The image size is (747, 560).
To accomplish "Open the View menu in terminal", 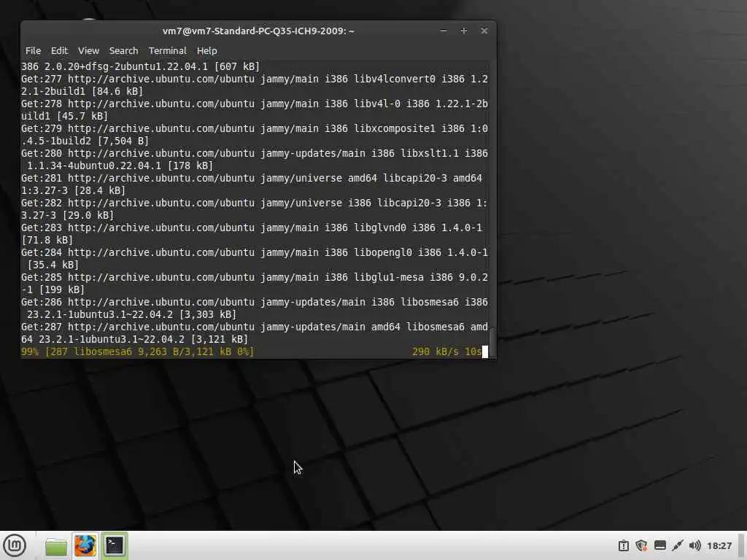I will (88, 50).
